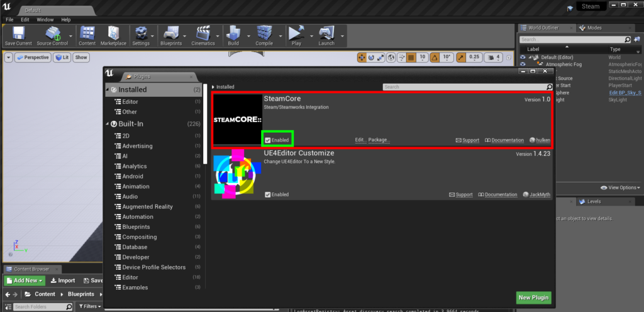Open the Edit menu

[25, 19]
